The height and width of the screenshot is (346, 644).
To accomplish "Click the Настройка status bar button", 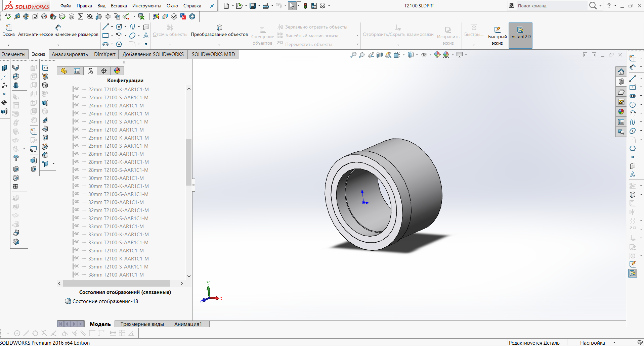I will point(592,343).
